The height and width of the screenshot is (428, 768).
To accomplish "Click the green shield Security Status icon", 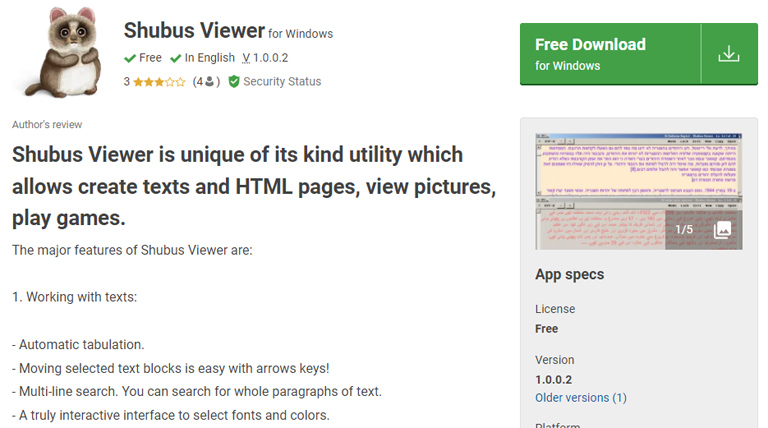I will click(234, 81).
